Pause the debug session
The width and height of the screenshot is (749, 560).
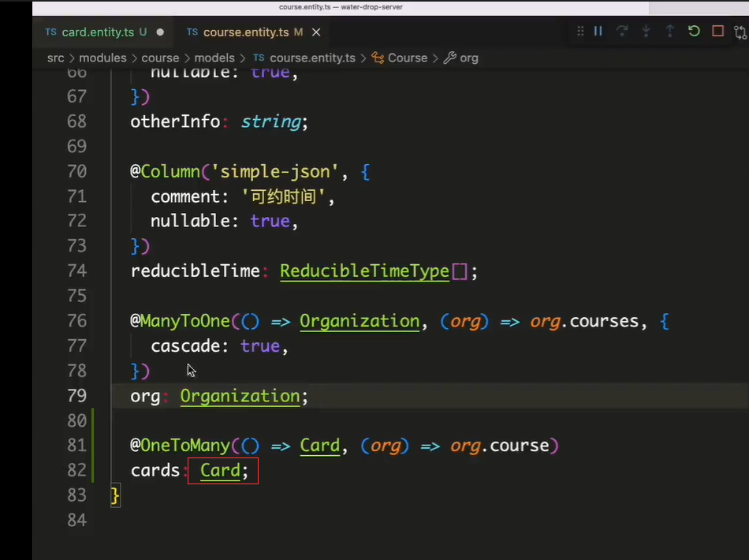point(598,31)
